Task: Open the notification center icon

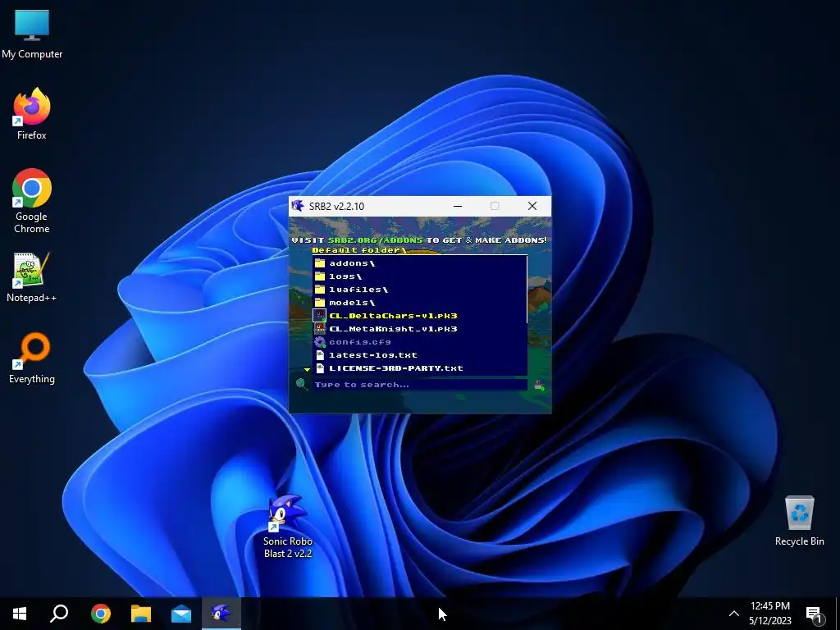Action: [815, 614]
